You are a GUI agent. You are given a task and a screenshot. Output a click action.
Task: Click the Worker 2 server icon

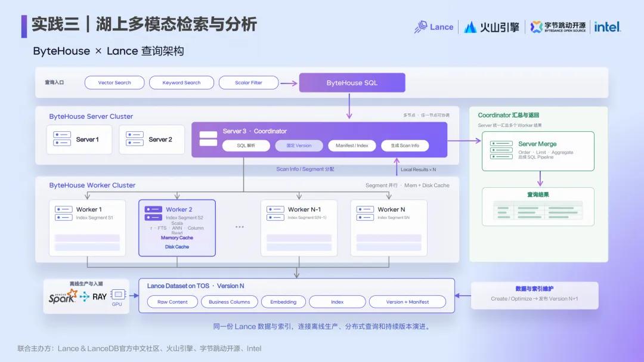(x=153, y=214)
